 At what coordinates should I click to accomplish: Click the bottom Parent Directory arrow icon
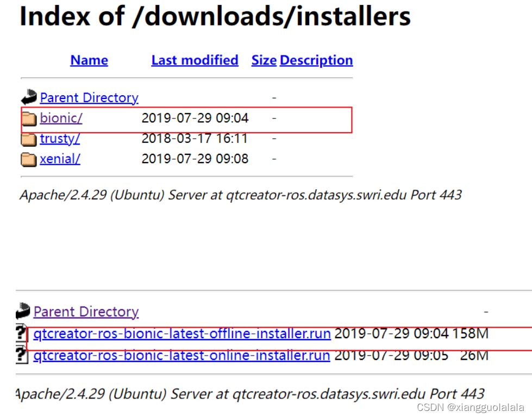(23, 310)
